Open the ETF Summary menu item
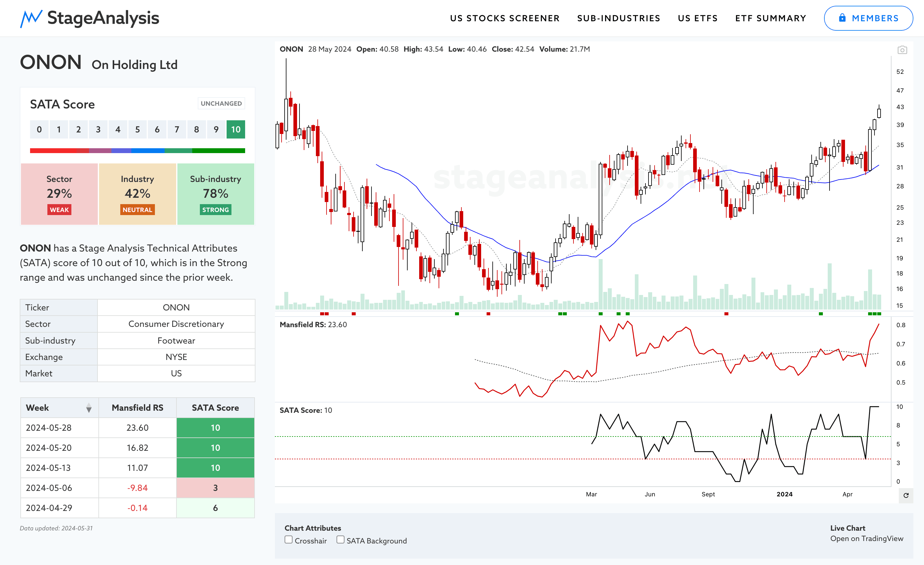 [770, 18]
